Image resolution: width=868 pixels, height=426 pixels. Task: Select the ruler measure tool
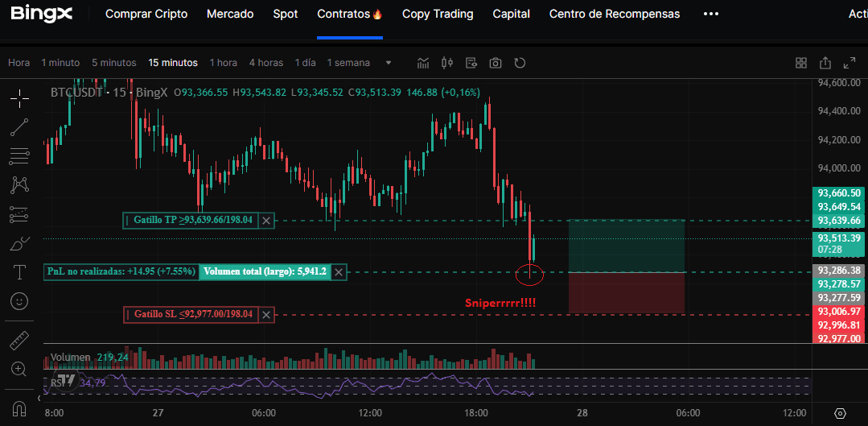point(19,340)
